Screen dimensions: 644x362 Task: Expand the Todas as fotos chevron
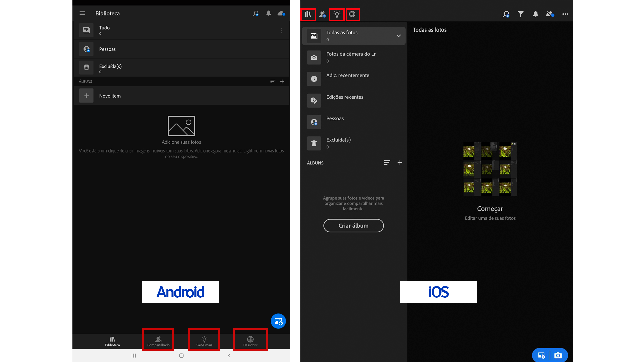pyautogui.click(x=399, y=36)
